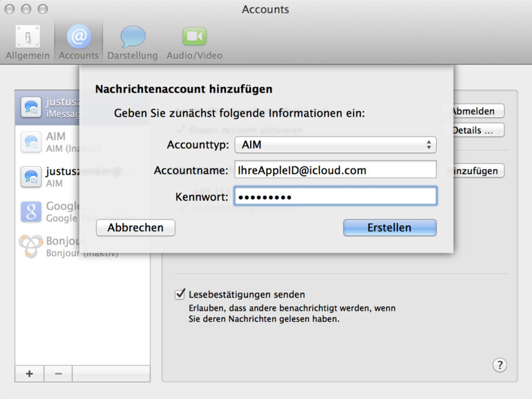The height and width of the screenshot is (399, 532).
Task: Select the Bonjour account icon
Action: point(31,246)
